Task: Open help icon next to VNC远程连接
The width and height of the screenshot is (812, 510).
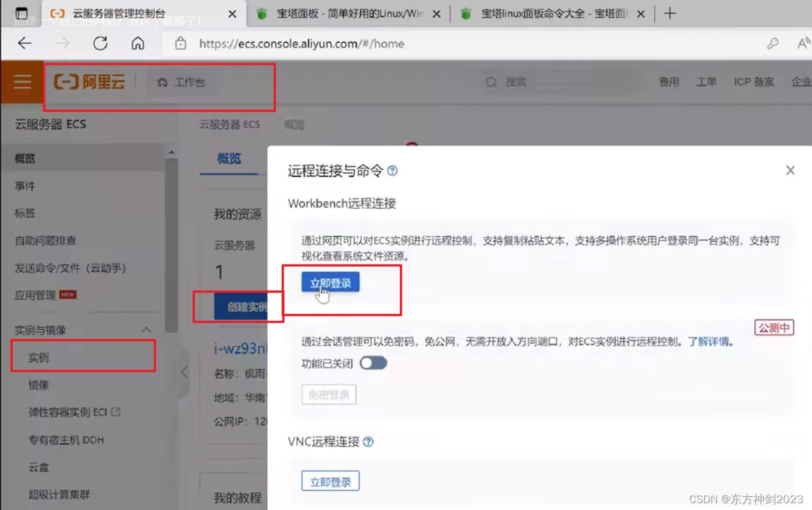Action: 368,442
